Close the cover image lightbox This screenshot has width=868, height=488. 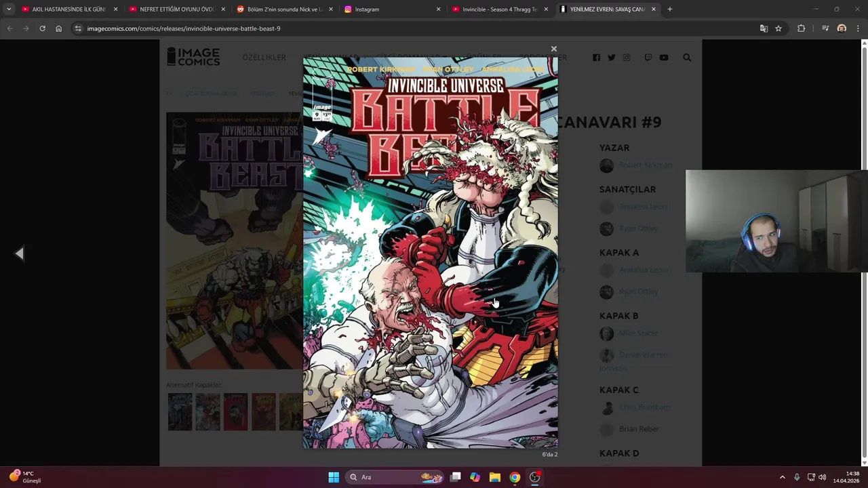[554, 49]
